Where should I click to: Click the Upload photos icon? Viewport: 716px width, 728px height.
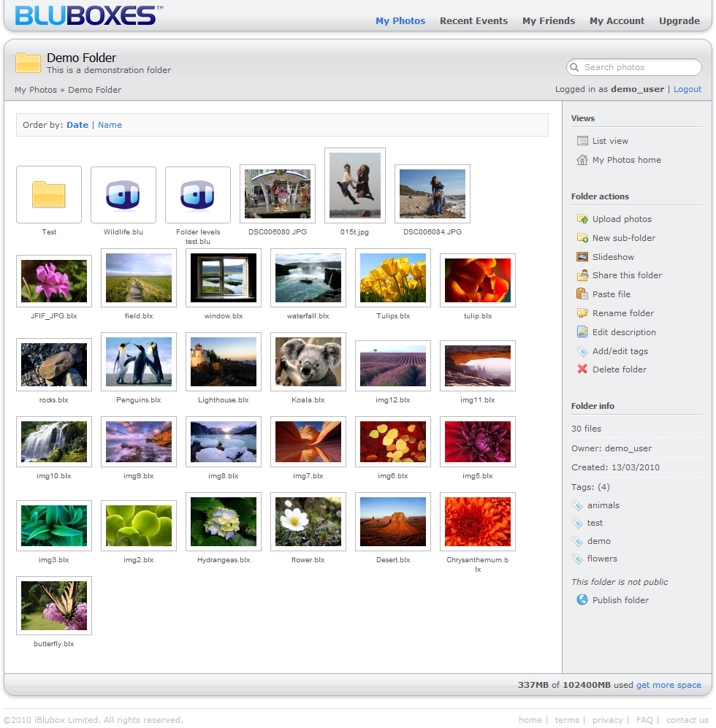[582, 218]
